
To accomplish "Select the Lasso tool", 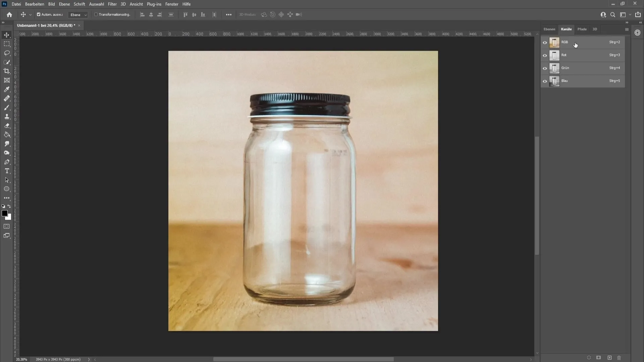I will coord(7,53).
